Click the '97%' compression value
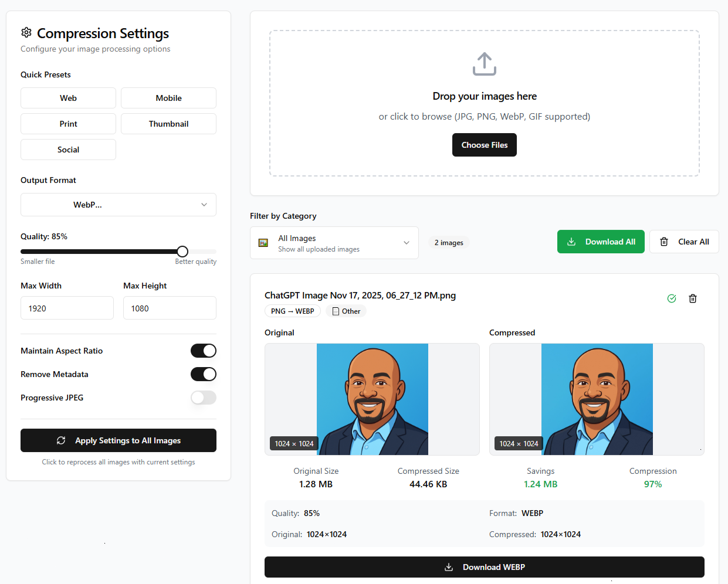 pyautogui.click(x=653, y=484)
